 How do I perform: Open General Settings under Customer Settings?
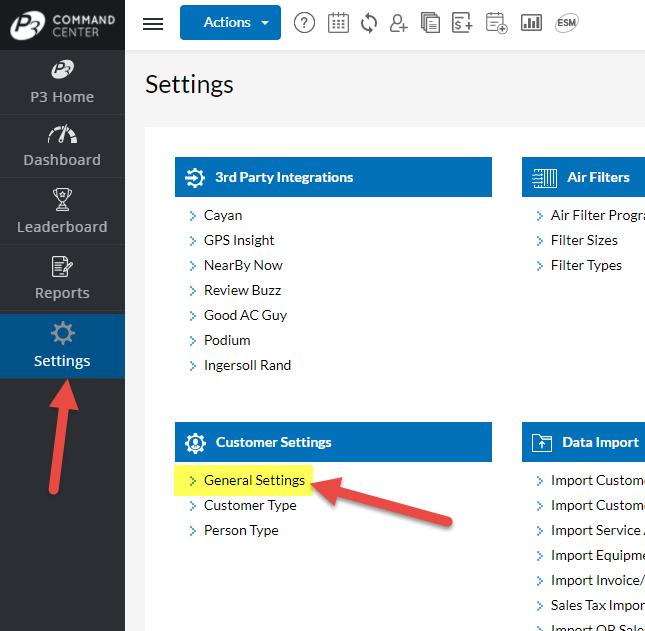coord(254,480)
